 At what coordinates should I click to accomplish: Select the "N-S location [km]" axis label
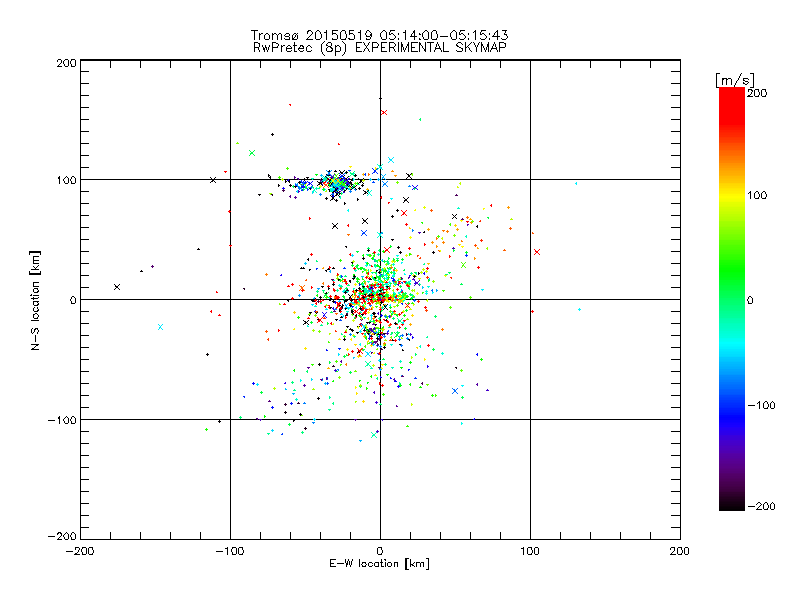coord(35,301)
